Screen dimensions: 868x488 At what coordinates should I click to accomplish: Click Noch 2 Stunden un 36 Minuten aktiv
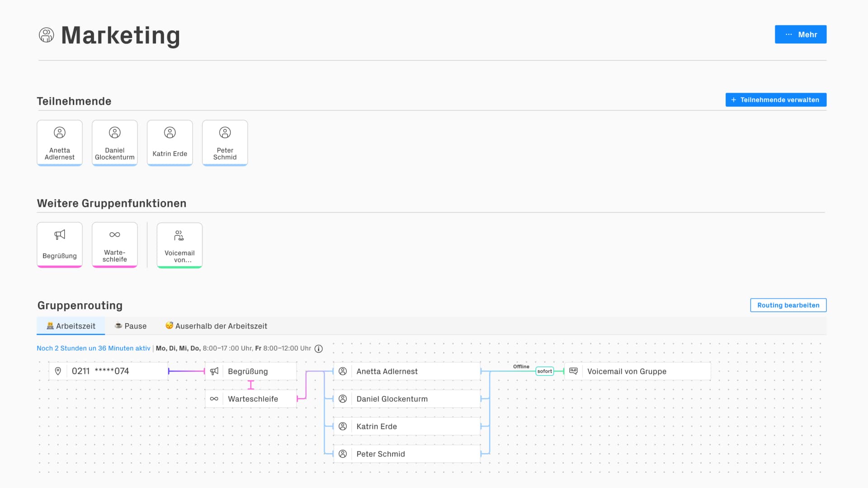click(x=94, y=348)
